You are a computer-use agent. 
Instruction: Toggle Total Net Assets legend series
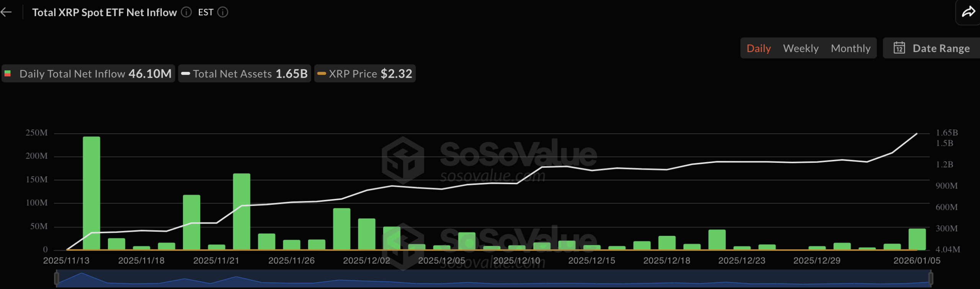pos(245,73)
